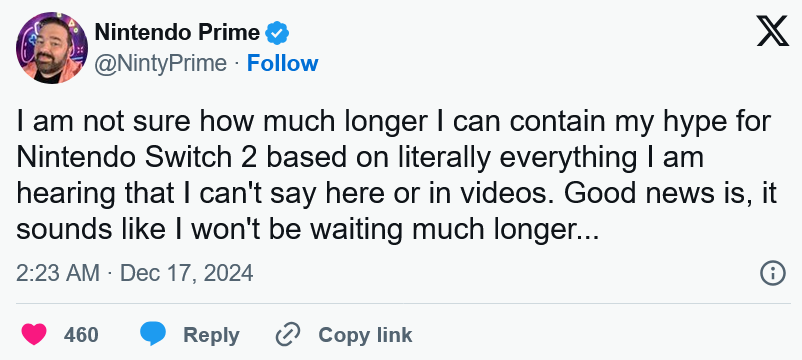Click the last line ending "much longer..."
This screenshot has width=802, height=360.
[307, 231]
